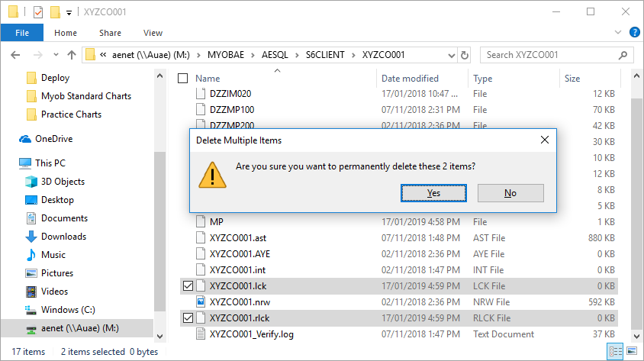Click the Up one level arrow

tap(72, 55)
